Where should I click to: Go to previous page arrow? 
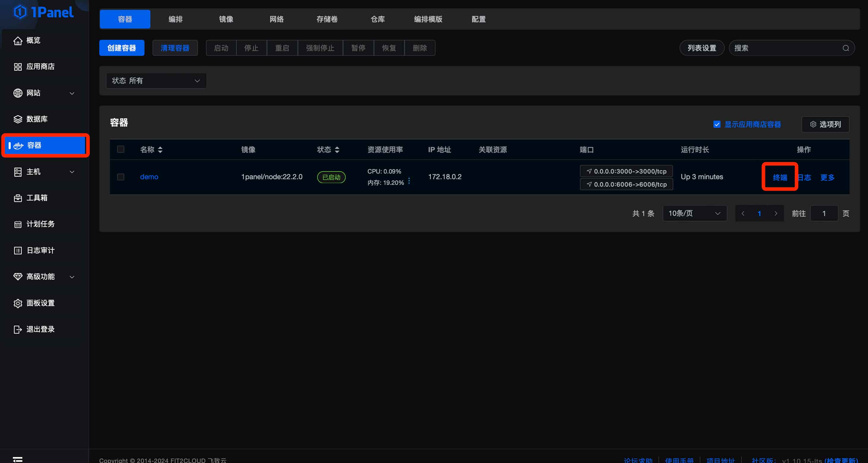[743, 214]
